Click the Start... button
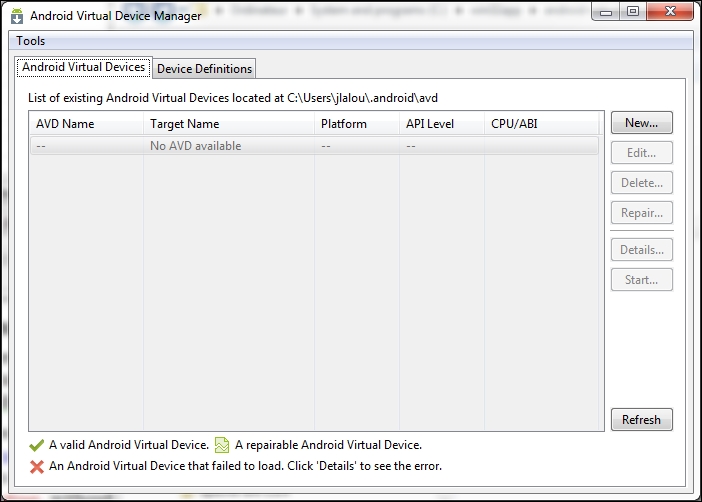The width and height of the screenshot is (702, 502). click(x=641, y=280)
